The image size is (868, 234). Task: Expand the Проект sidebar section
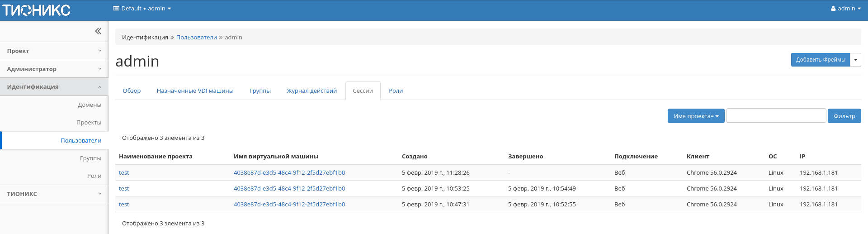pos(54,51)
